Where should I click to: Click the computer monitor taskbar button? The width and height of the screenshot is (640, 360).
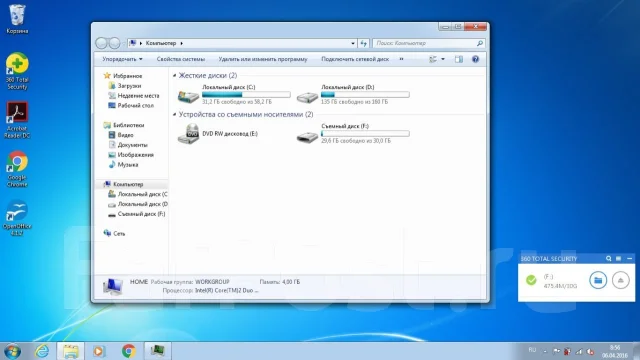coord(158,351)
